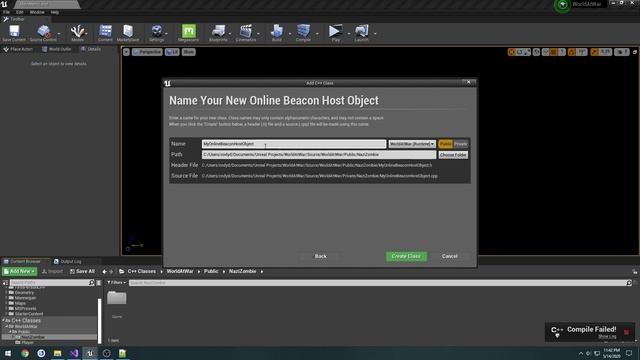Open the viewport Show dropdown

188,52
